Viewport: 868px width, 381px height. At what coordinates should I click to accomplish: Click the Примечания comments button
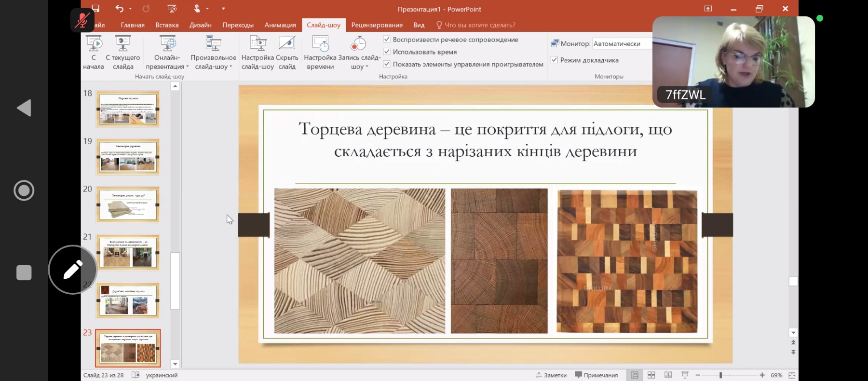(597, 375)
